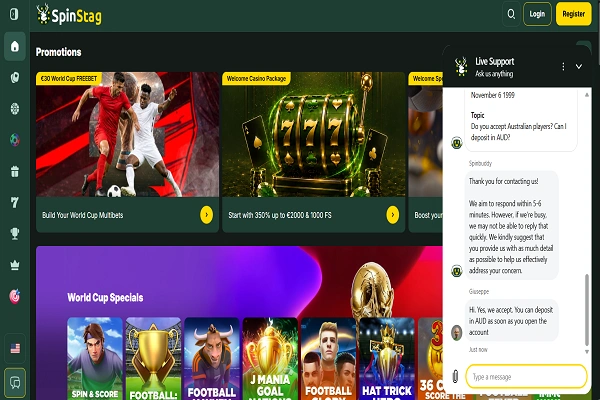600x400 pixels.
Task: Click the 'Thank you for contacting us!' message
Action: (504, 181)
